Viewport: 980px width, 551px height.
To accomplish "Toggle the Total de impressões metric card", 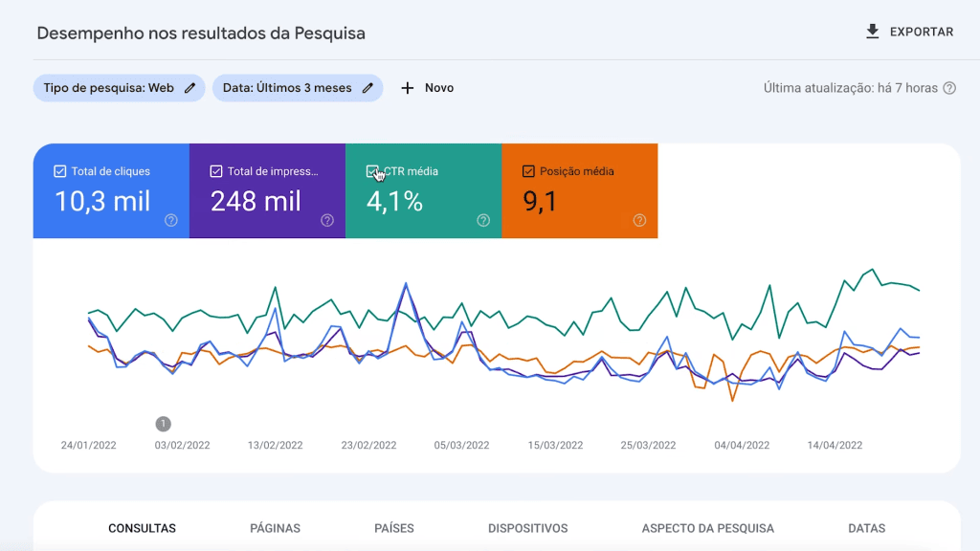I will click(x=267, y=190).
